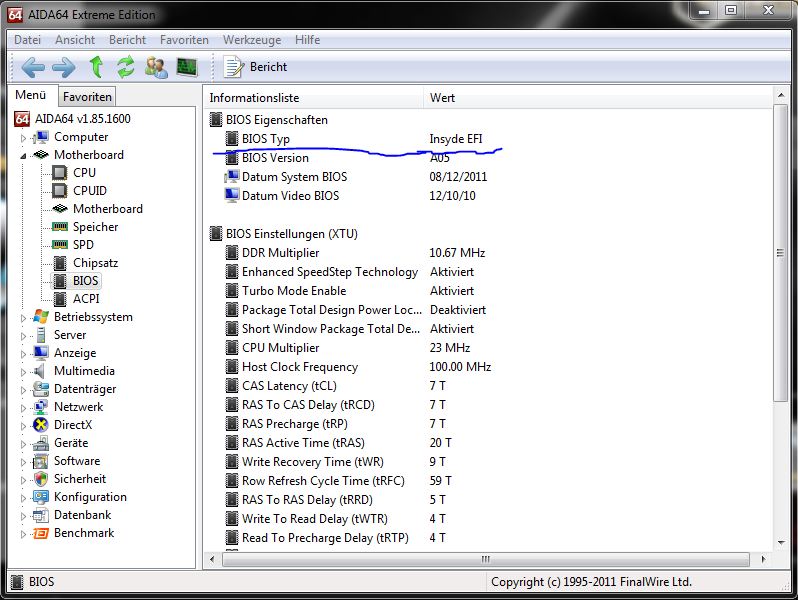Open the Datei menu
Viewport: 798px width, 600px height.
(x=27, y=40)
